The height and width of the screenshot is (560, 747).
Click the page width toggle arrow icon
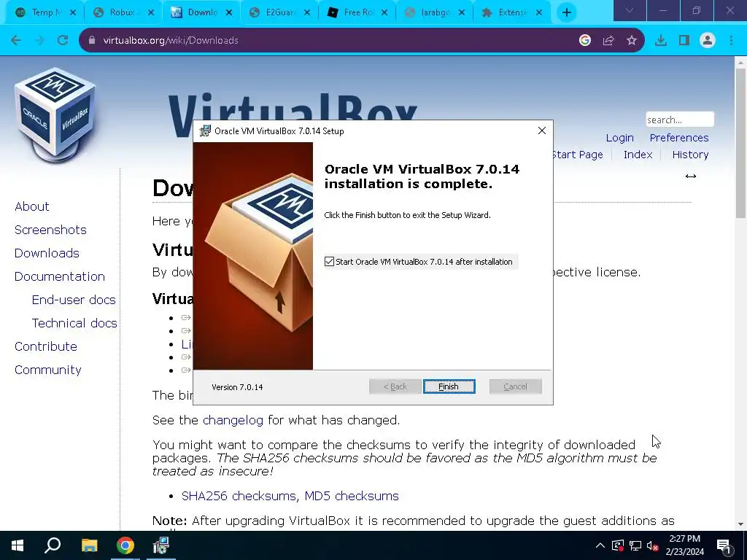click(x=690, y=176)
